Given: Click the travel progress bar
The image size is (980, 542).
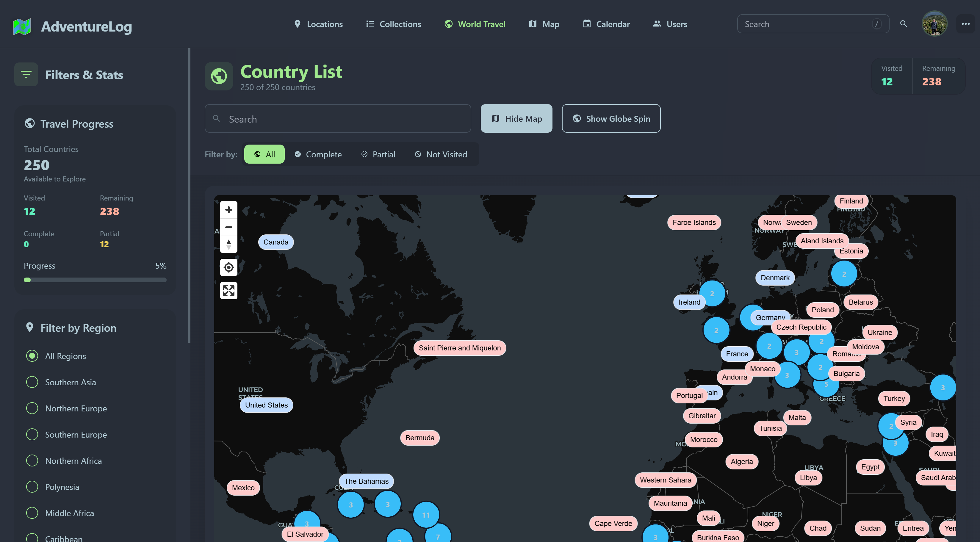Looking at the screenshot, I should pos(95,280).
